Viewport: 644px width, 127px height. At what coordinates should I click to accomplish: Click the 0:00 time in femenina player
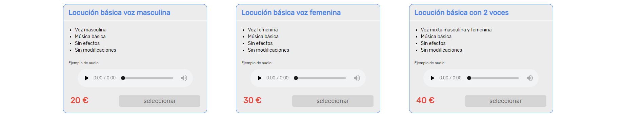[277, 78]
